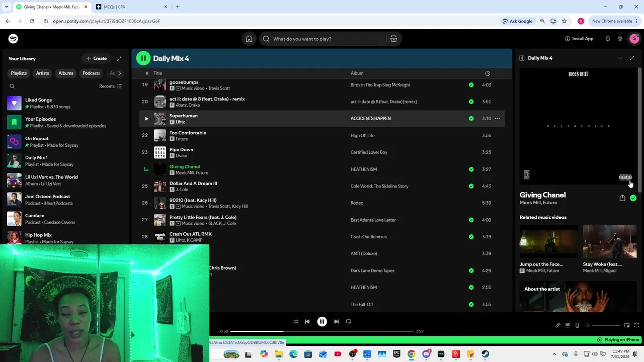Filter library by Podcasts
The width and height of the screenshot is (644, 362).
pos(91,73)
